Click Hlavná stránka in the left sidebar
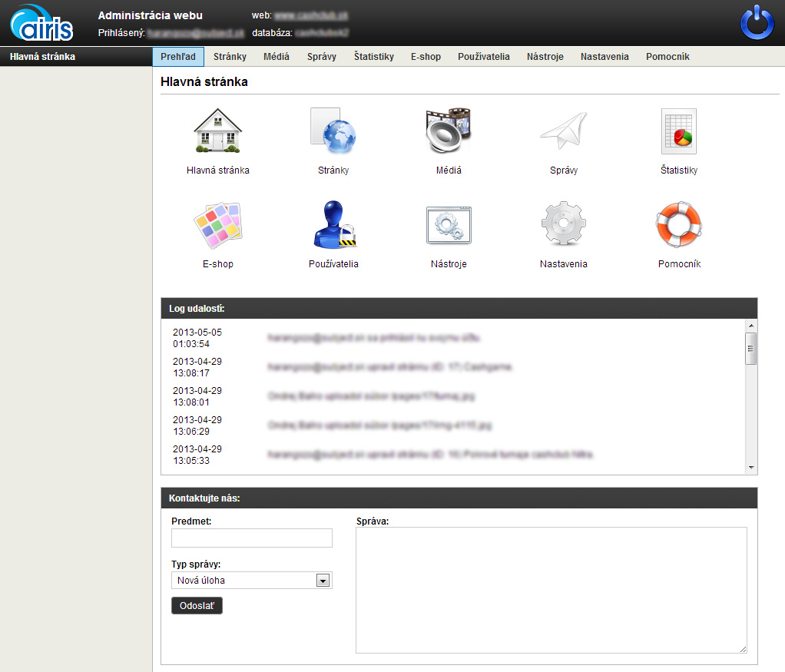Screen dimensions: 785x672 point(42,57)
